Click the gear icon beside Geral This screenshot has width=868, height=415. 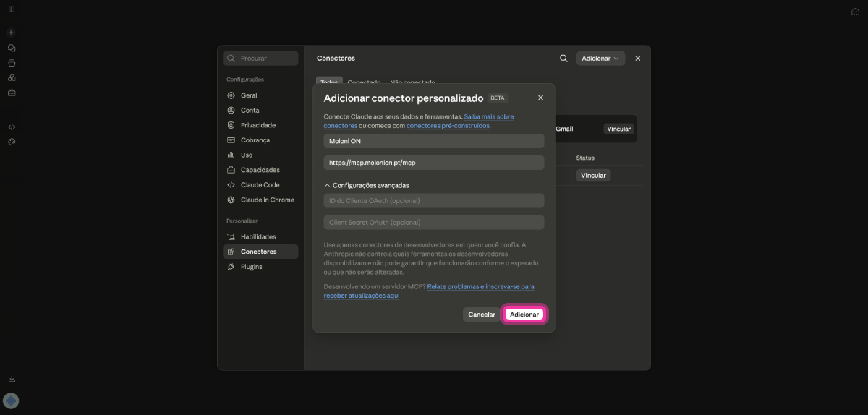[231, 95]
